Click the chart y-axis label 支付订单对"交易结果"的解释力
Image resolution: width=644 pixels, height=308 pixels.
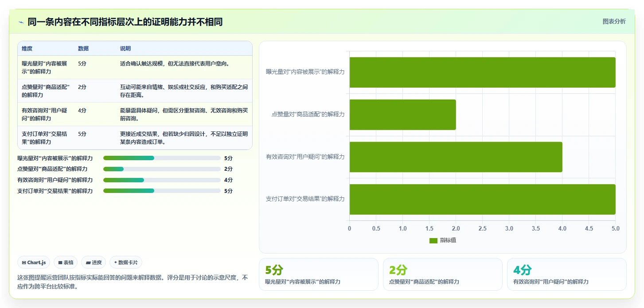305,199
